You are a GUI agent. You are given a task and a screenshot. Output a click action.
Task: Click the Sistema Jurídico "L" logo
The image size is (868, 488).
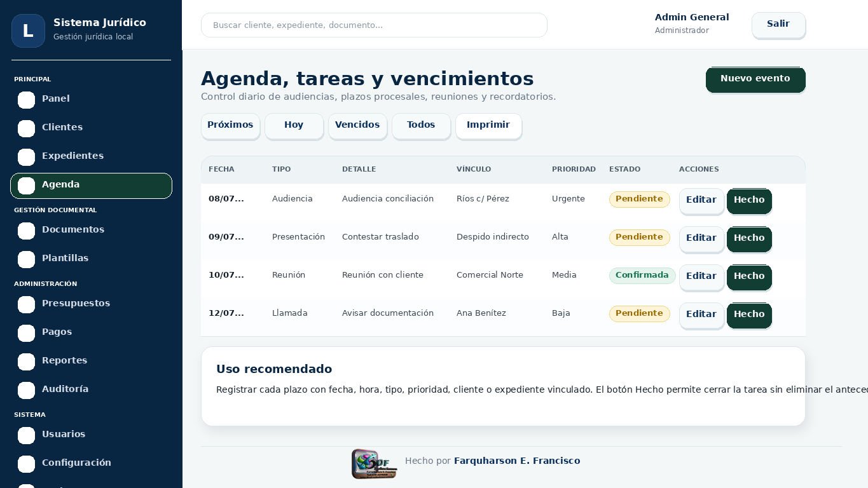(28, 30)
